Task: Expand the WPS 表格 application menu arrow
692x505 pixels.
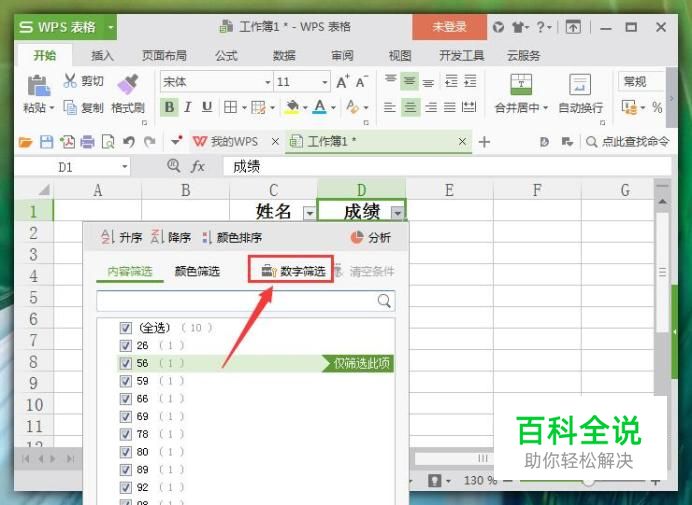Action: (x=111, y=27)
